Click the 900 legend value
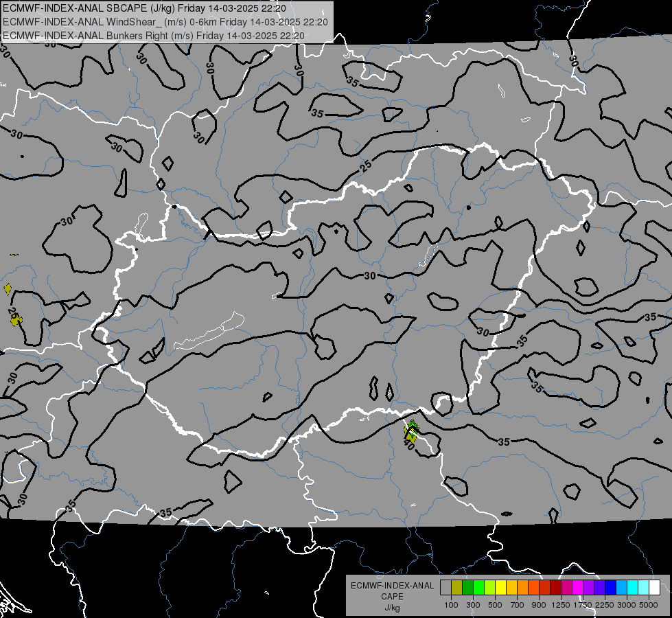The width and height of the screenshot is (672, 618). (x=539, y=605)
